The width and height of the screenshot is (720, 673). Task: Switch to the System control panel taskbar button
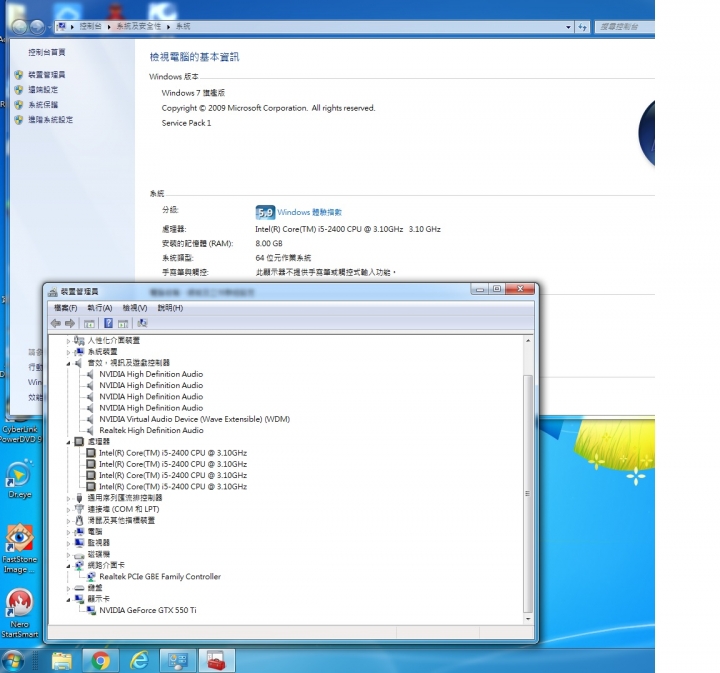(x=178, y=661)
